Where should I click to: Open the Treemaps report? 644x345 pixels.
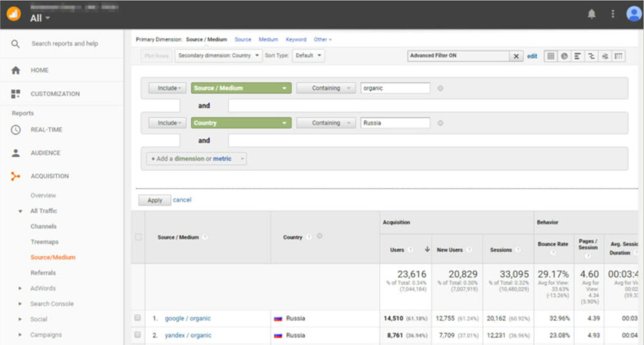point(45,242)
